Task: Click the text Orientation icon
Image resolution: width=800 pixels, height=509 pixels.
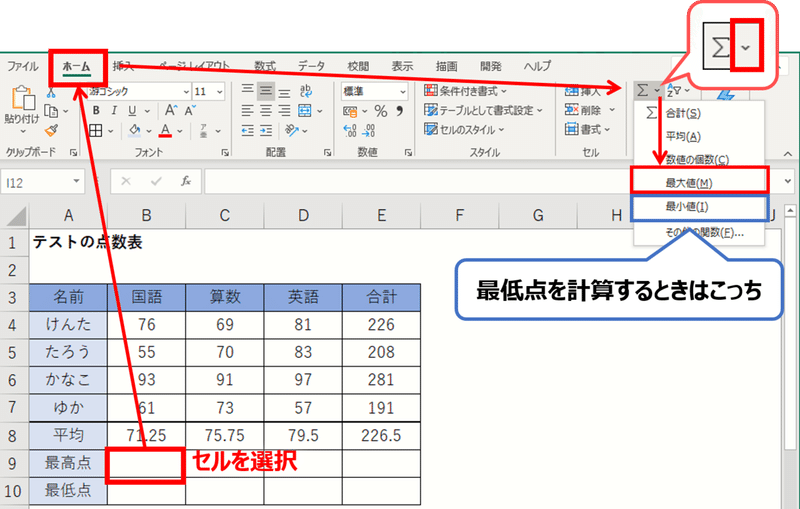Action: click(x=292, y=131)
